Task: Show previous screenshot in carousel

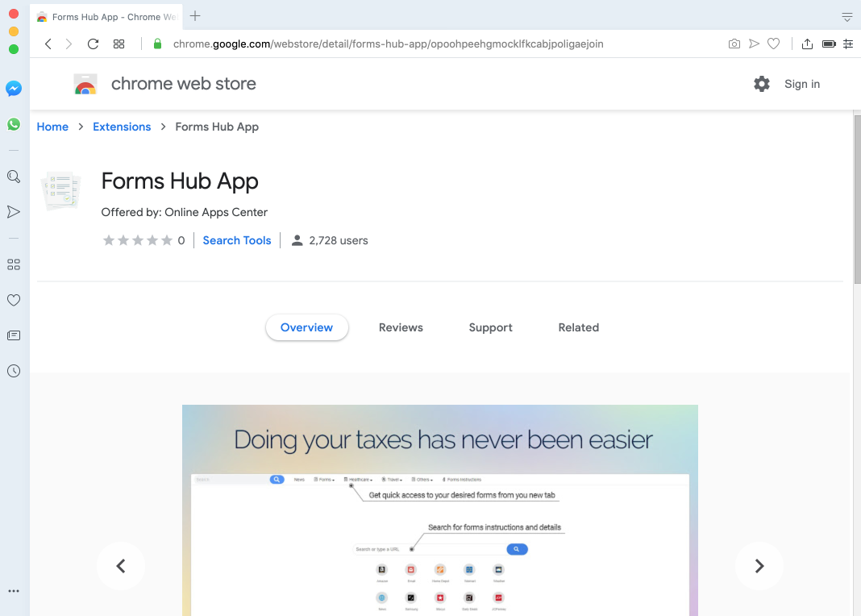Action: (121, 566)
